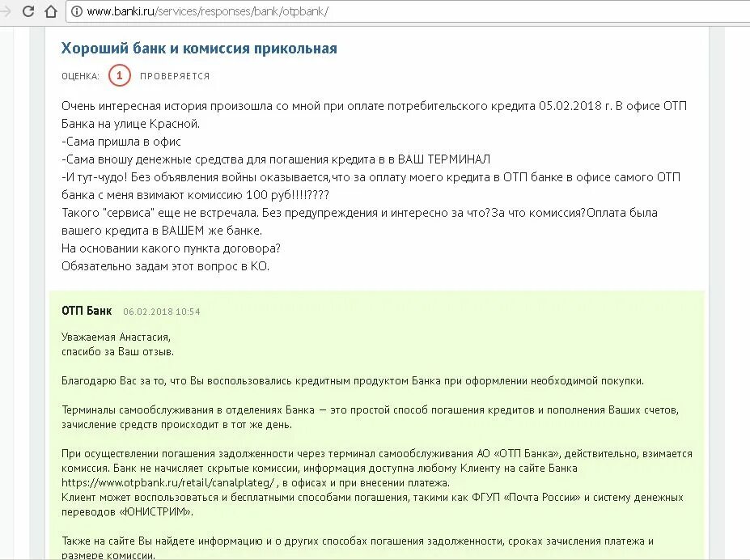The width and height of the screenshot is (750, 560).
Task: Click the "ПРОВЕРЯЕТСЯ" status label
Action: [175, 76]
